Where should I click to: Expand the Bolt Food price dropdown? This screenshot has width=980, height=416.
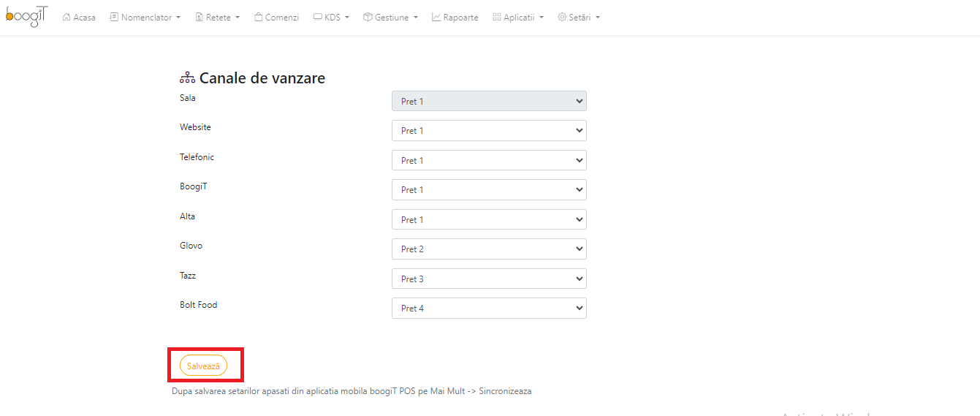point(489,308)
